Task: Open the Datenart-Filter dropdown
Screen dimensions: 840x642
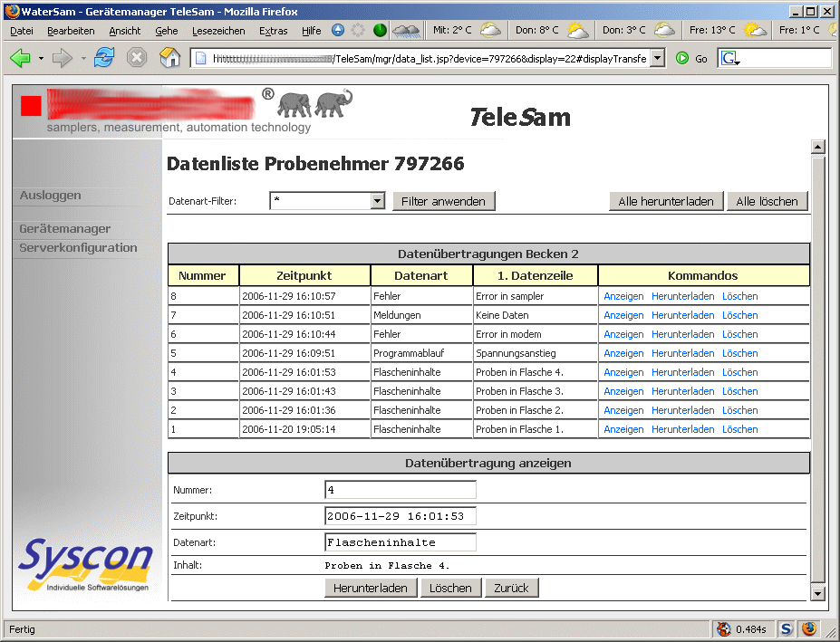Action: 378,201
